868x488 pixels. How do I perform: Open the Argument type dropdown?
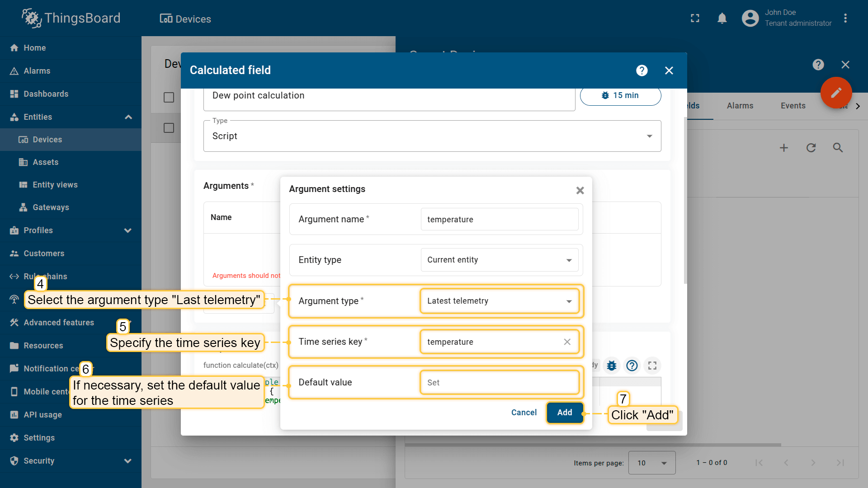pos(499,301)
